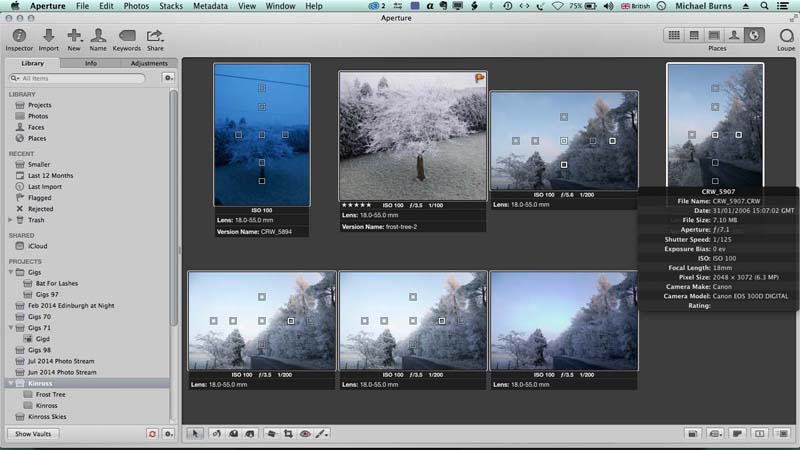Screen dimensions: 800x450
Task: Click the sidebar vertical scrollbar
Action: point(174,207)
